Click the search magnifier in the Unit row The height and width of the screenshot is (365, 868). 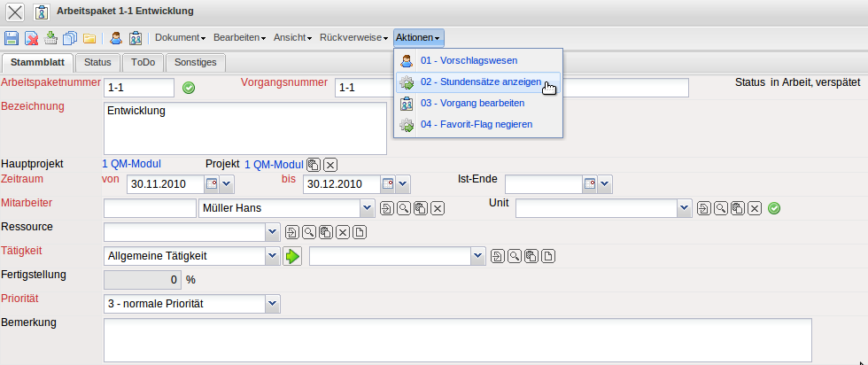click(x=721, y=208)
